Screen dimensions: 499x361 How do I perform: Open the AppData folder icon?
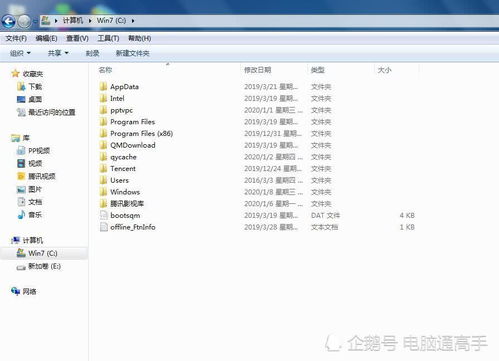pos(103,87)
